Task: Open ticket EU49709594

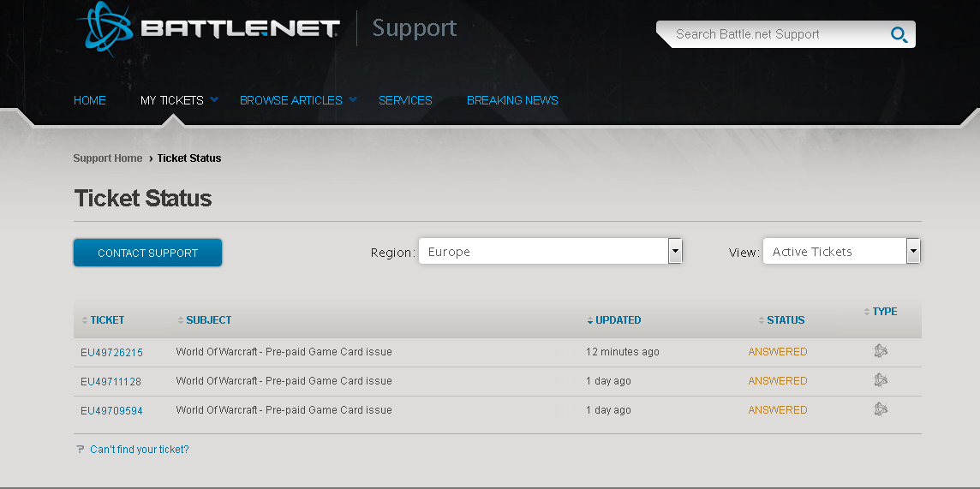Action: 111,410
